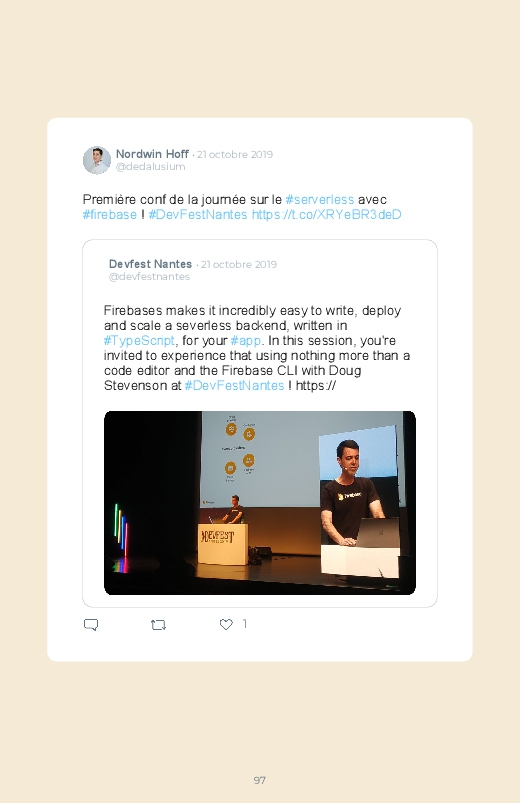This screenshot has height=803, width=520.
Task: Click the quoted tweet's 21 octobre 2019 date
Action: [x=239, y=264]
